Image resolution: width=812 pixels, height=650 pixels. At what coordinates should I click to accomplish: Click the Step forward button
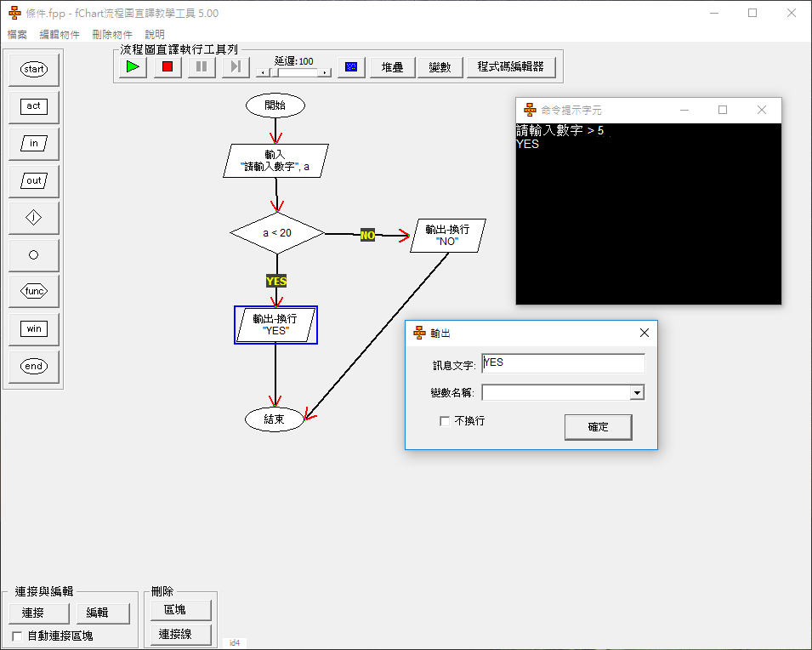(236, 67)
